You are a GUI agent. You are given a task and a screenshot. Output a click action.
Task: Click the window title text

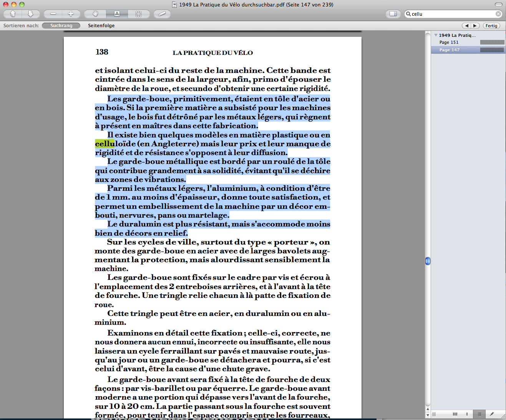pyautogui.click(x=256, y=5)
